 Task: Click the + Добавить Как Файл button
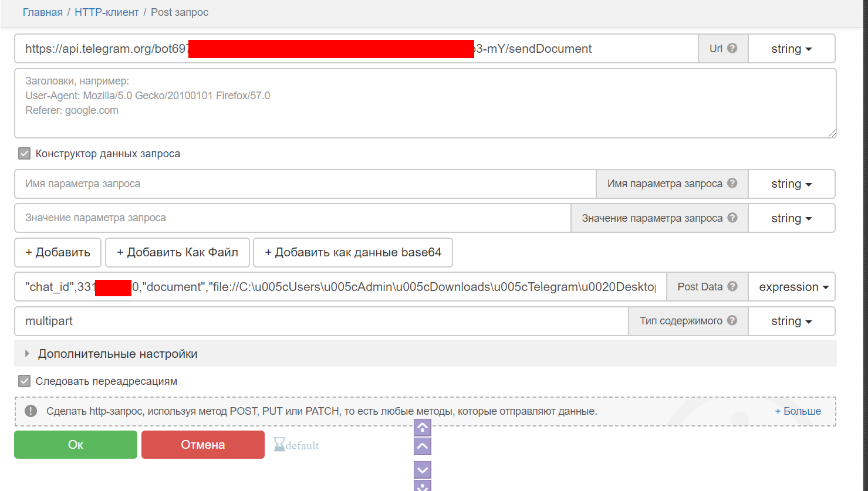coord(177,252)
